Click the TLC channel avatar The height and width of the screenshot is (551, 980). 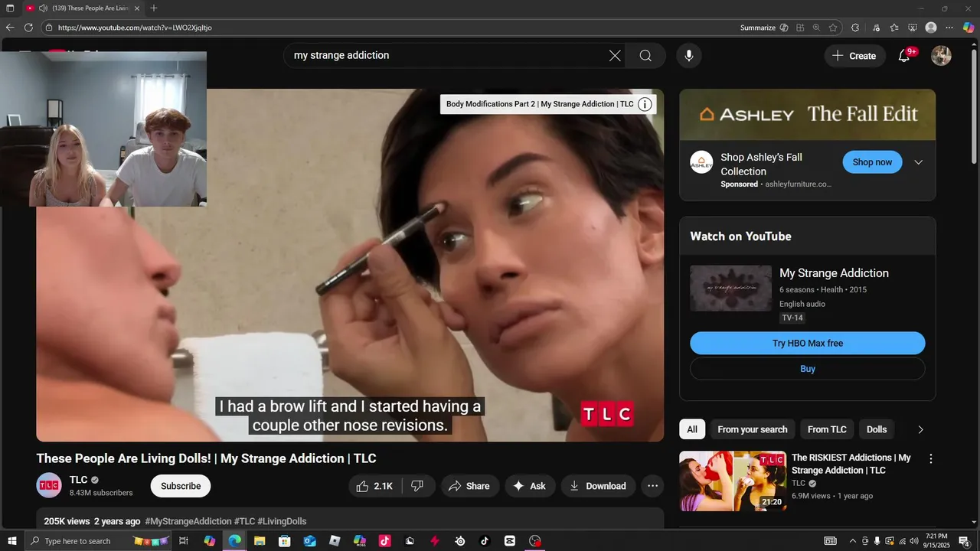coord(49,485)
